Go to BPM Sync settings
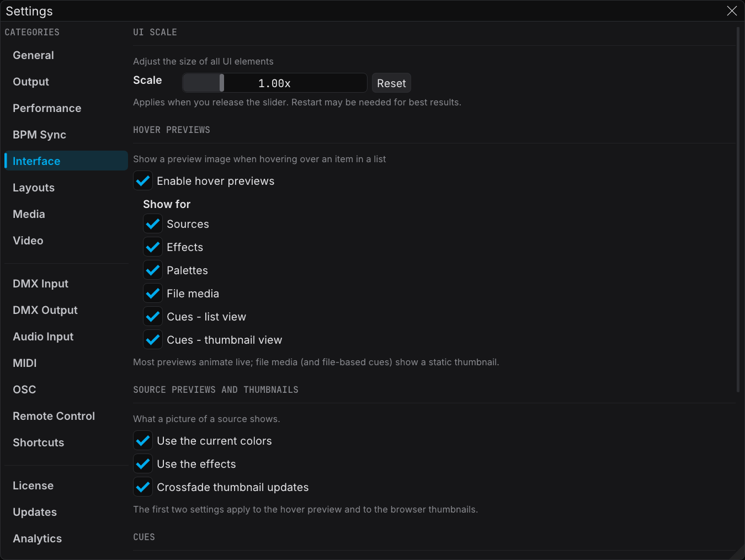This screenshot has height=560, width=745. point(66,135)
